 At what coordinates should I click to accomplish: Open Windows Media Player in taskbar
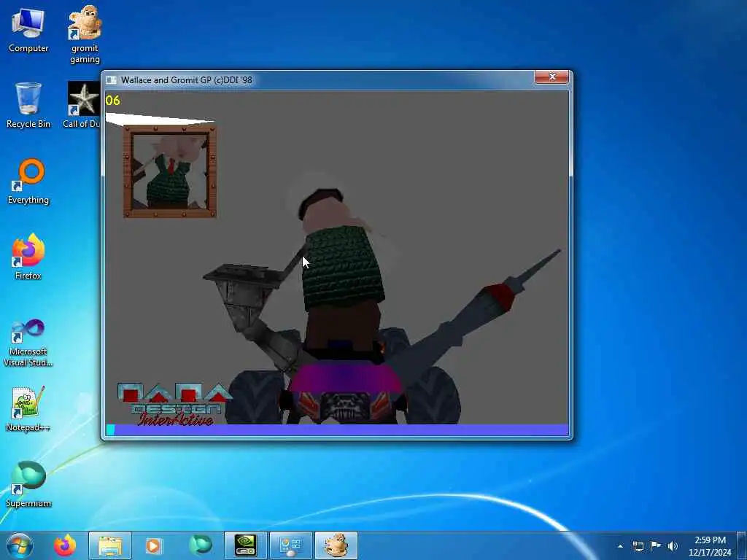[x=153, y=545]
